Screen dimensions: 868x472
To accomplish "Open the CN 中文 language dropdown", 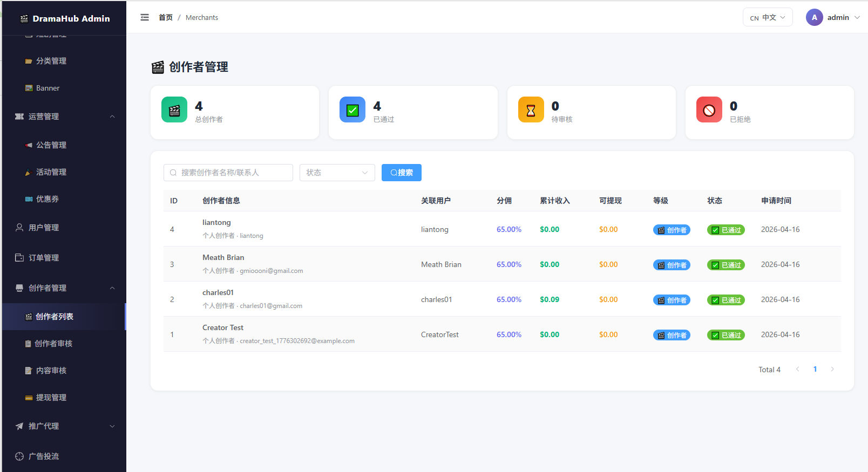I will 768,17.
